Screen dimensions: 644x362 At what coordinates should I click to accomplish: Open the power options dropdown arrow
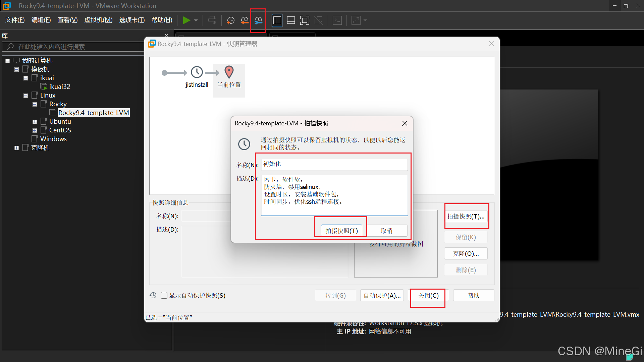tap(196, 20)
